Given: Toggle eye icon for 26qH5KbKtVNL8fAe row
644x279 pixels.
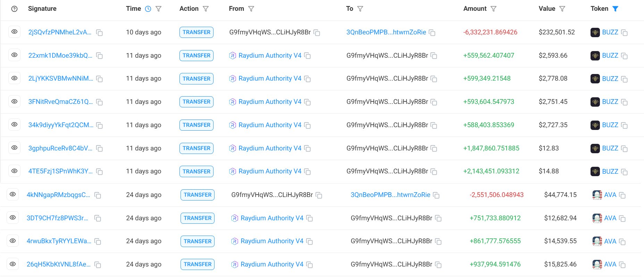Looking at the screenshot, I should pyautogui.click(x=13, y=264).
